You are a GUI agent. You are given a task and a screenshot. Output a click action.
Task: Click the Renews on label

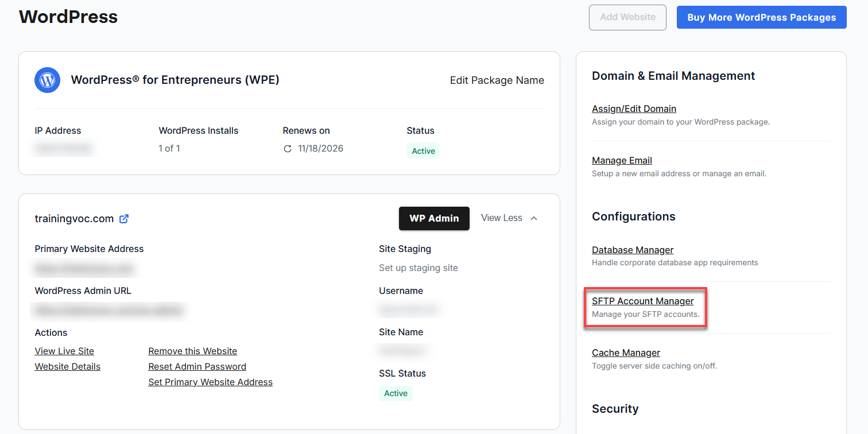pyautogui.click(x=307, y=131)
